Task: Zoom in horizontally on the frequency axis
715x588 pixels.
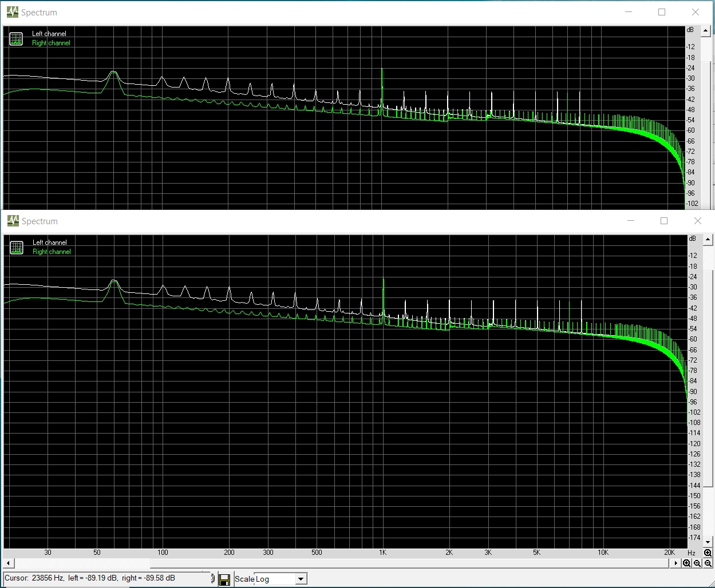Action: tap(686, 563)
